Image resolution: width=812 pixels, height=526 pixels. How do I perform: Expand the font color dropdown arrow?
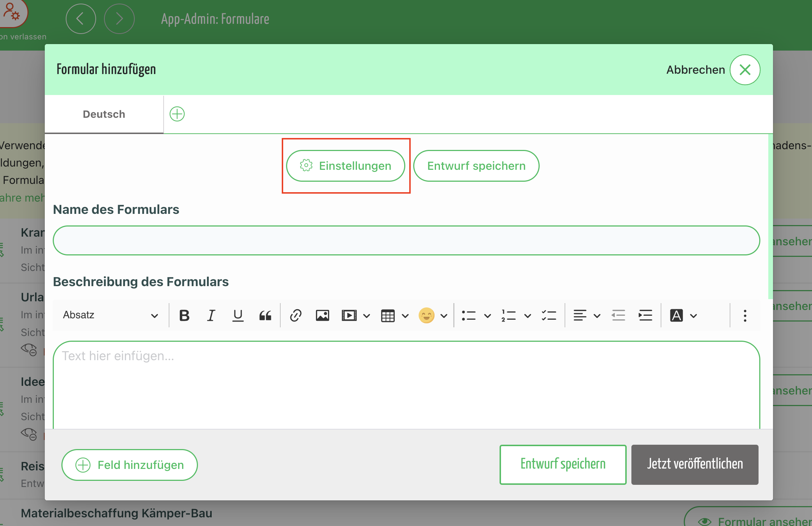pos(693,316)
